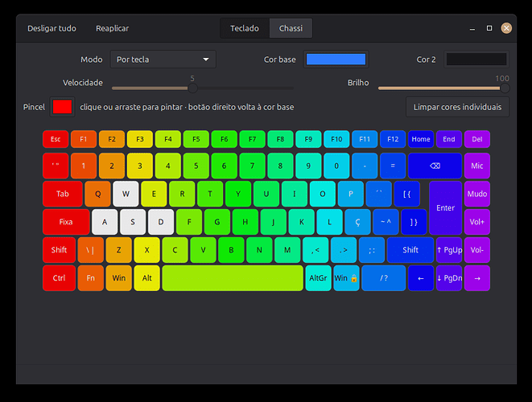Paint the Fixa caps lock key

(x=66, y=222)
